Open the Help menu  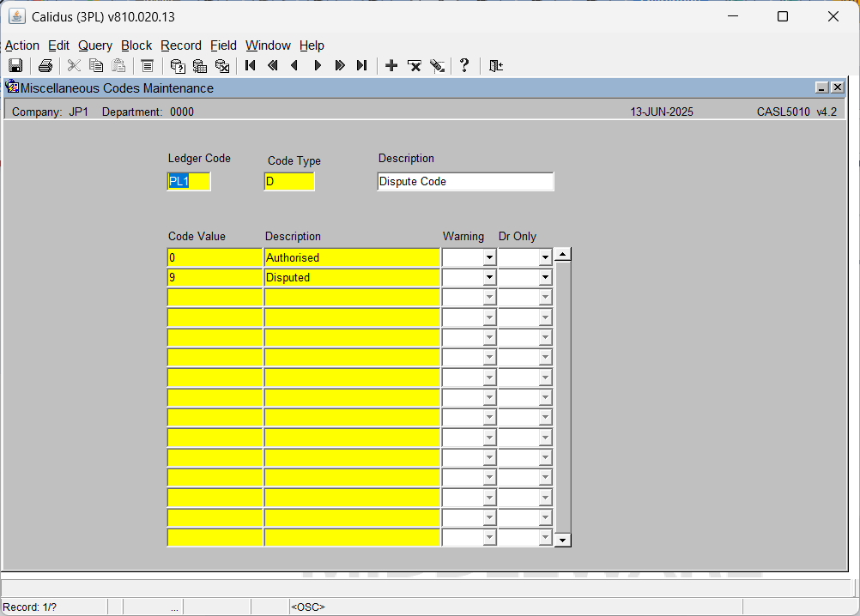pos(312,45)
